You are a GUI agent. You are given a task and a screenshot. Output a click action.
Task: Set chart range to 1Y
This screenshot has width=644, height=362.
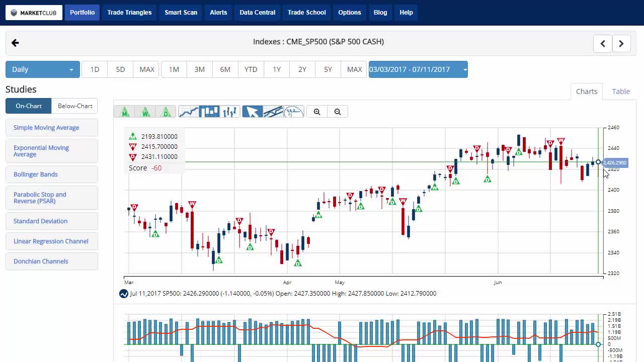(277, 69)
